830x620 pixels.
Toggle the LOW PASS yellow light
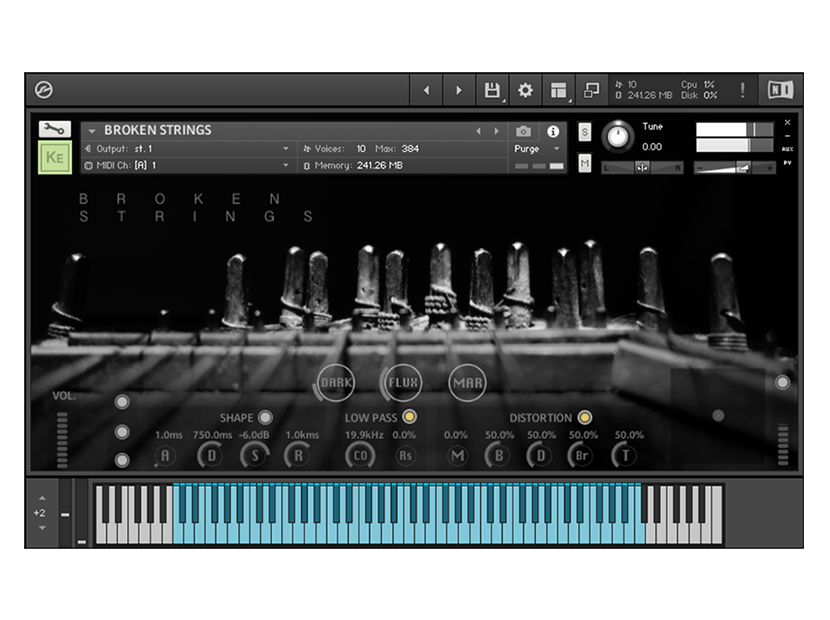(409, 417)
